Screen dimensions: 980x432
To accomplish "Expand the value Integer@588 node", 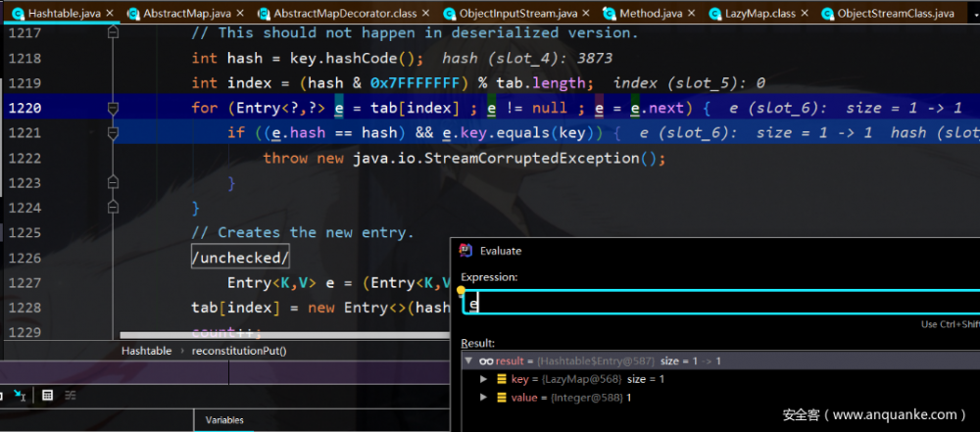I will tap(484, 398).
